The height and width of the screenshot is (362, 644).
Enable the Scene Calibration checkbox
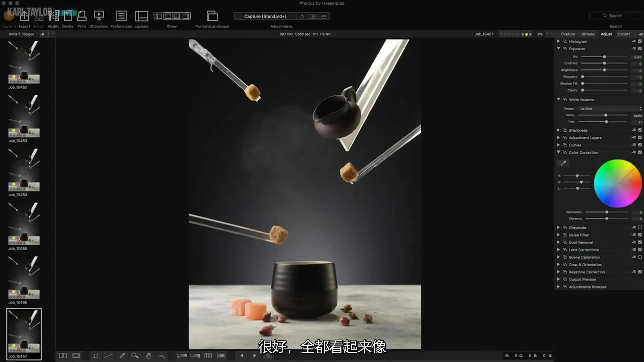(640, 257)
